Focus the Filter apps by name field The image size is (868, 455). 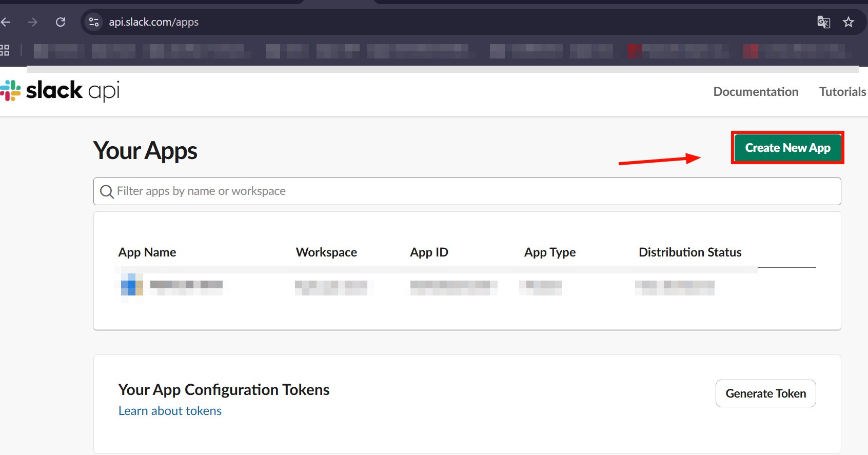(467, 191)
